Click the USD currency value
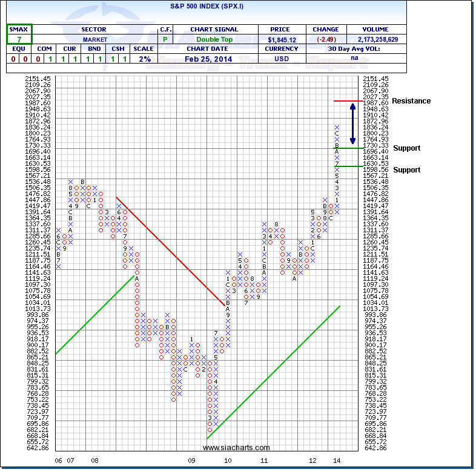 282,59
